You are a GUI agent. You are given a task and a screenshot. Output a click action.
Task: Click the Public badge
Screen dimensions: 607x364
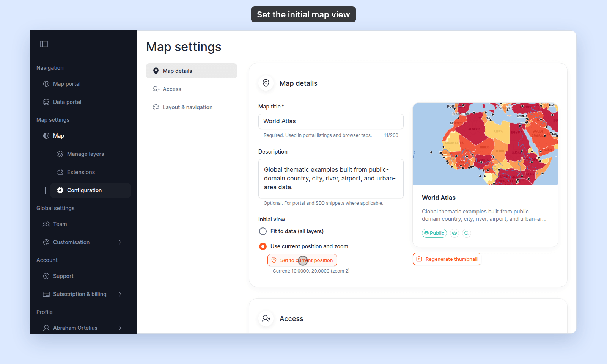[x=434, y=233]
